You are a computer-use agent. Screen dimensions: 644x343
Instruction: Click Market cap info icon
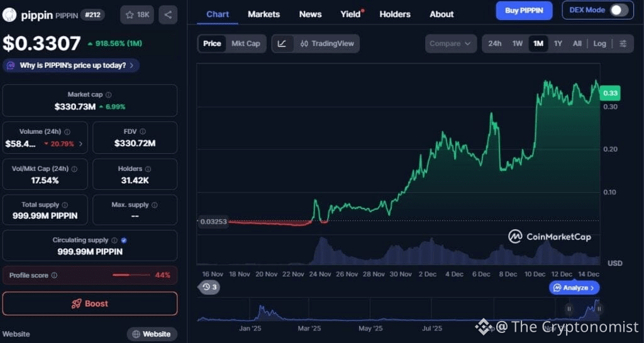(x=108, y=95)
